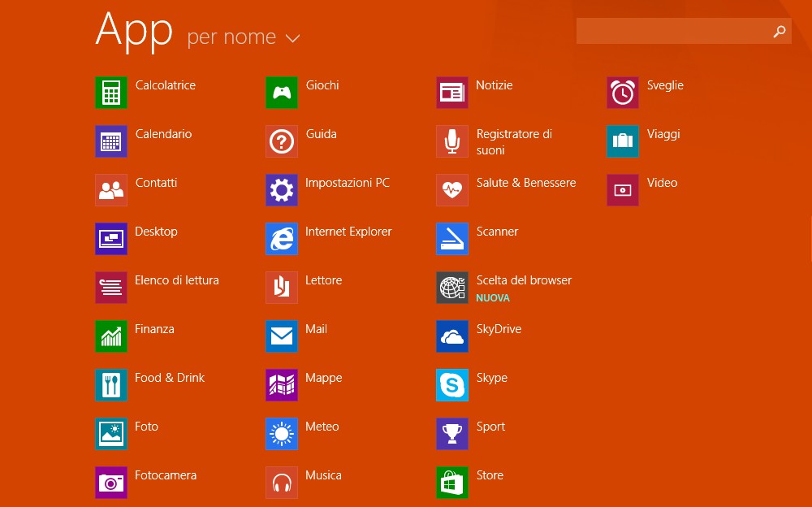Screen dimensions: 812x507
Task: Launch the Salute & Benessere heart icon
Action: click(452, 190)
